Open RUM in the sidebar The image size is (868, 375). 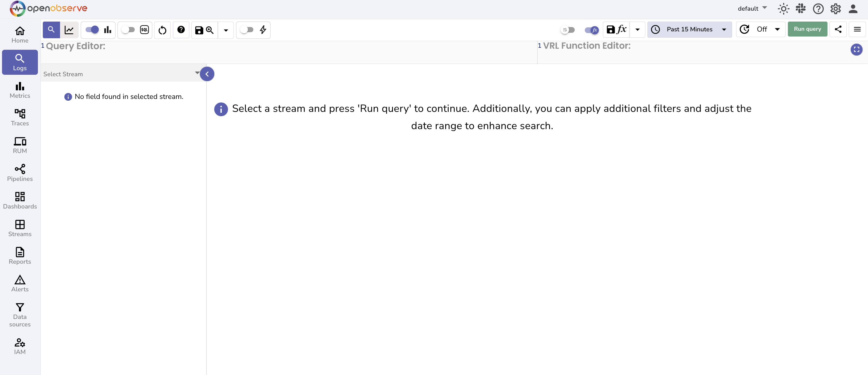pyautogui.click(x=20, y=145)
